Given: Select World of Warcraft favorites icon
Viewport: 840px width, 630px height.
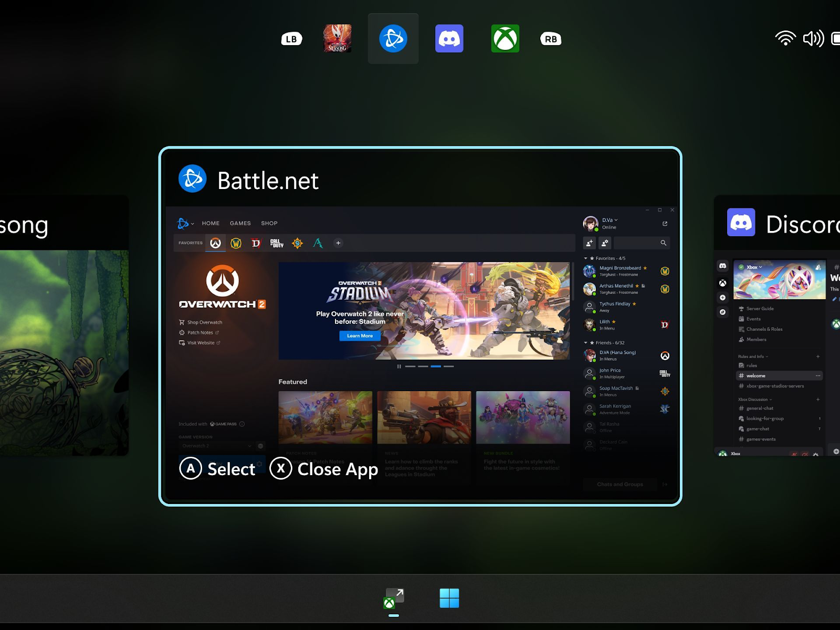Looking at the screenshot, I should 236,243.
